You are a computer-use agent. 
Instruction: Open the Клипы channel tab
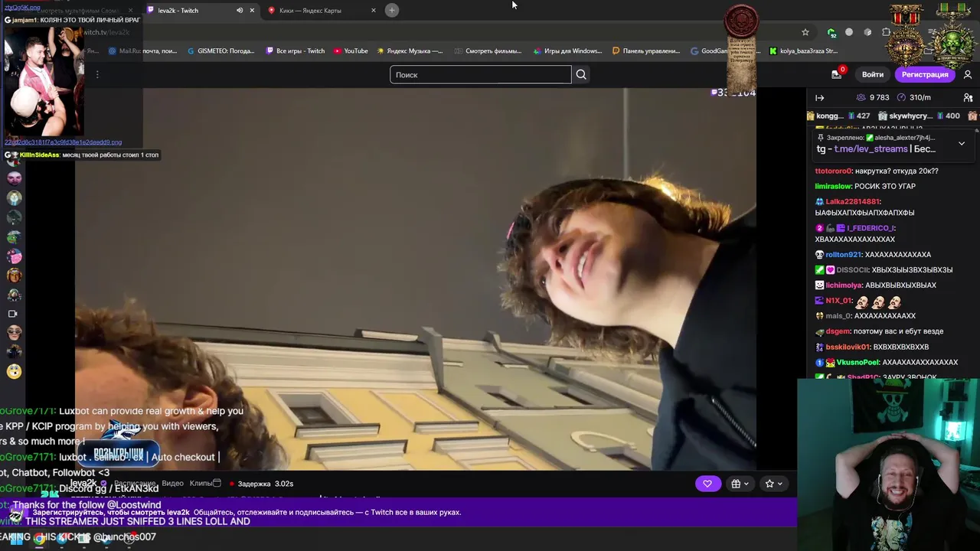tap(201, 484)
